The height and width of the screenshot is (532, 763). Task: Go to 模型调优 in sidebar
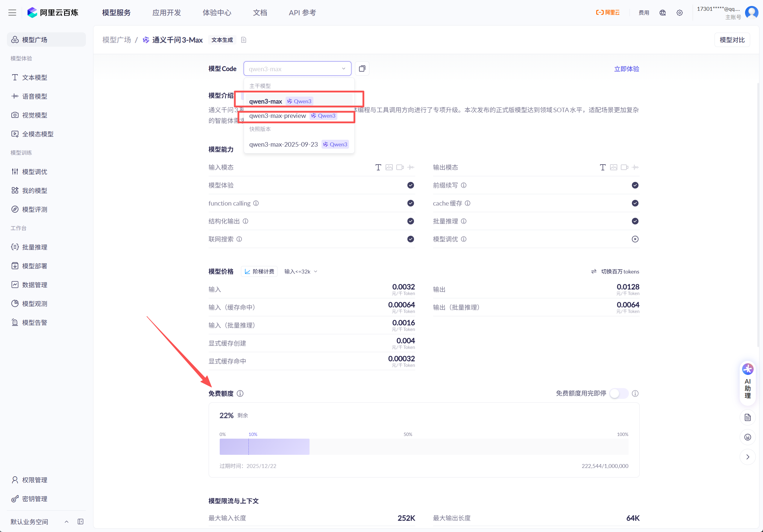click(x=34, y=172)
